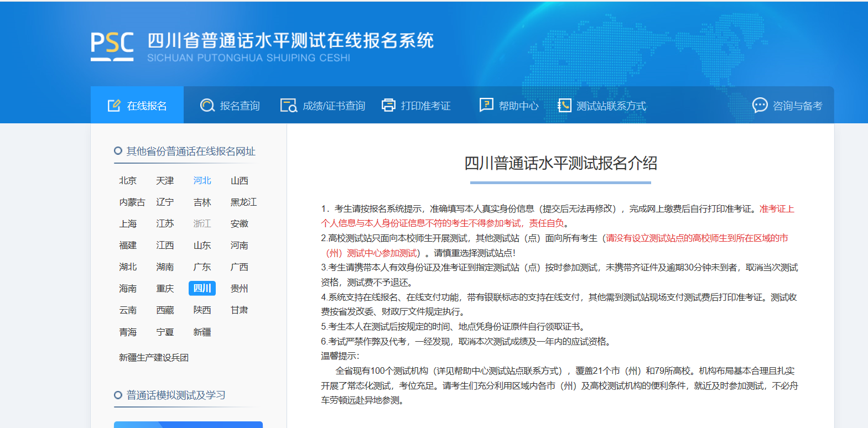Open the 新疆 province link

(202, 332)
